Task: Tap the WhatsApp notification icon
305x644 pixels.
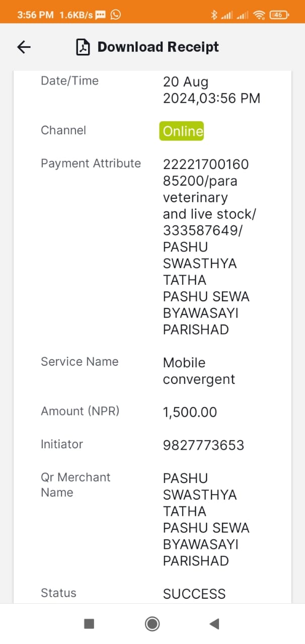Action: click(x=116, y=15)
